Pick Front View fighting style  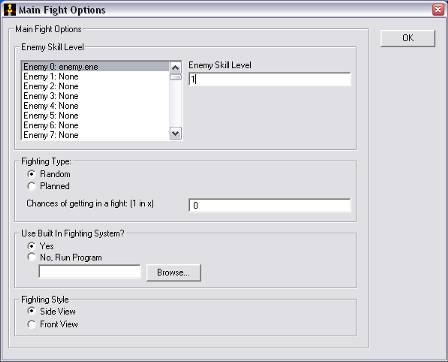pyautogui.click(x=31, y=324)
